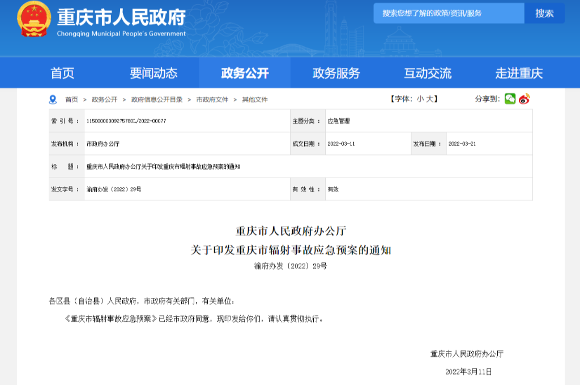Click the salutation line 各区县（自治县）人民政府
The image size is (580, 385).
click(141, 301)
